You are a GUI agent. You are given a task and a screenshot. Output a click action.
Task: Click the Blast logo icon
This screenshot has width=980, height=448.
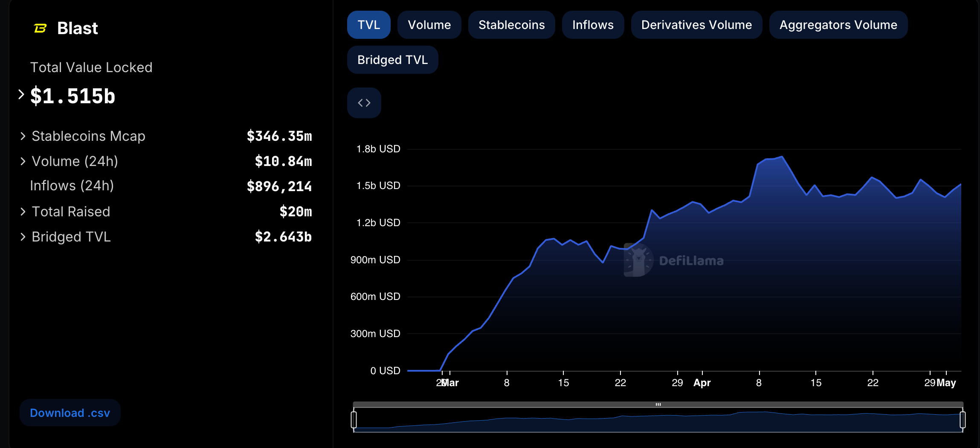(x=40, y=28)
